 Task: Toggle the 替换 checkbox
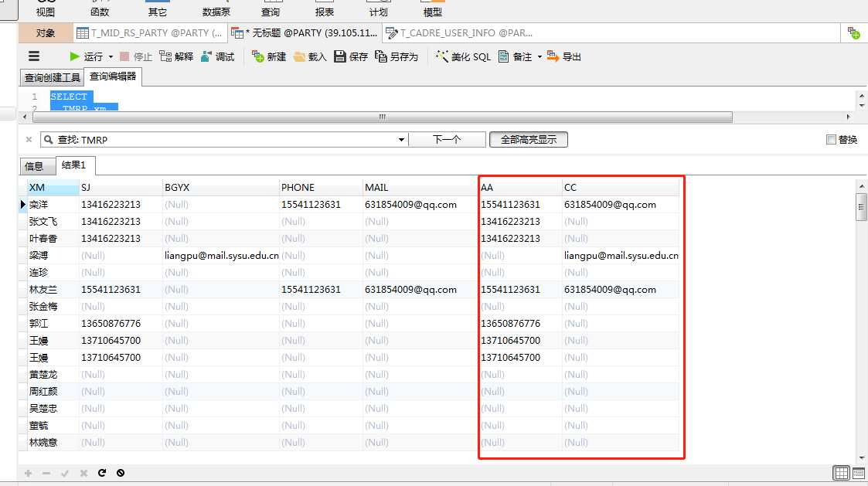tap(831, 140)
